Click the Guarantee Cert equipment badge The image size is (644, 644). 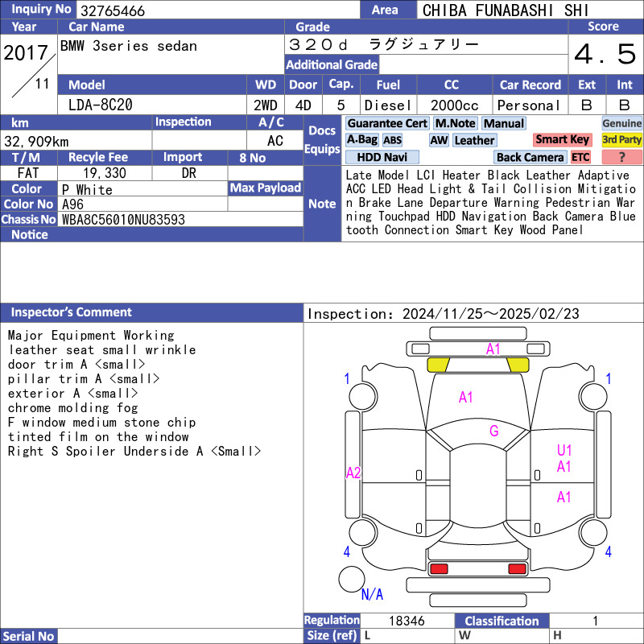point(387,123)
